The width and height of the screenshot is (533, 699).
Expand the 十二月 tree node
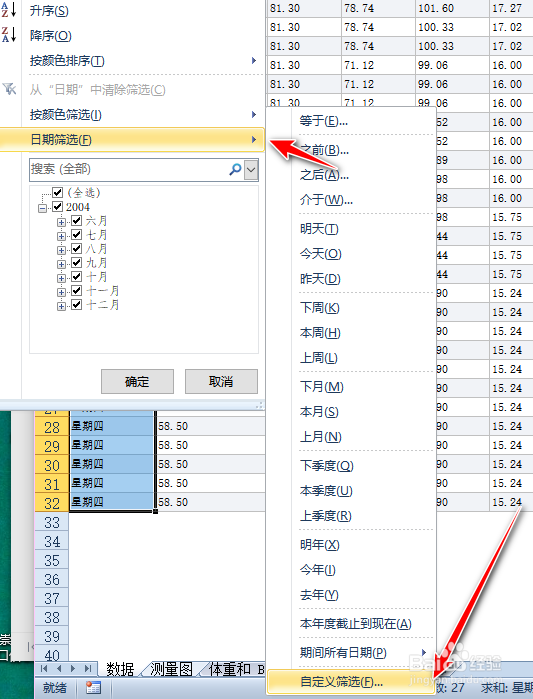[x=62, y=306]
